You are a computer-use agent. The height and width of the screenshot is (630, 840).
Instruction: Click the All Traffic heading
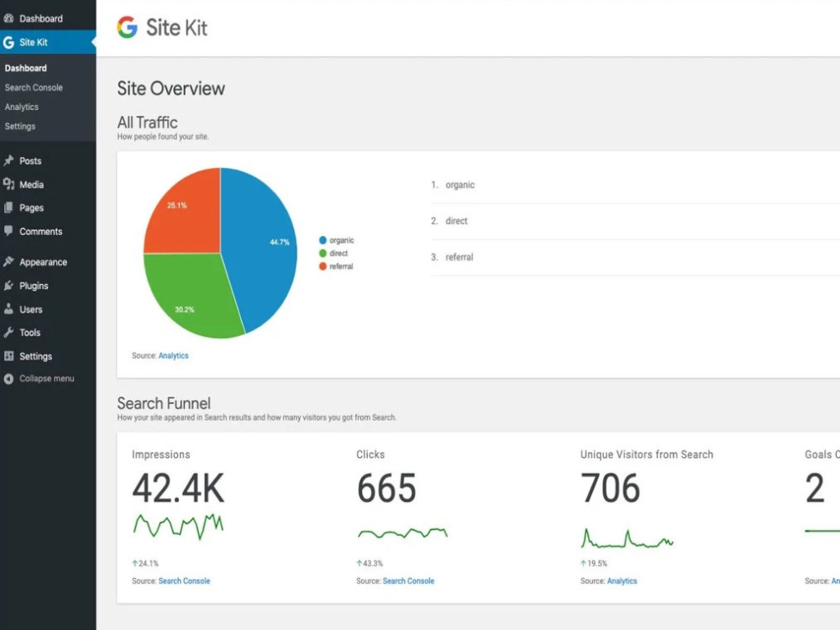coord(147,123)
